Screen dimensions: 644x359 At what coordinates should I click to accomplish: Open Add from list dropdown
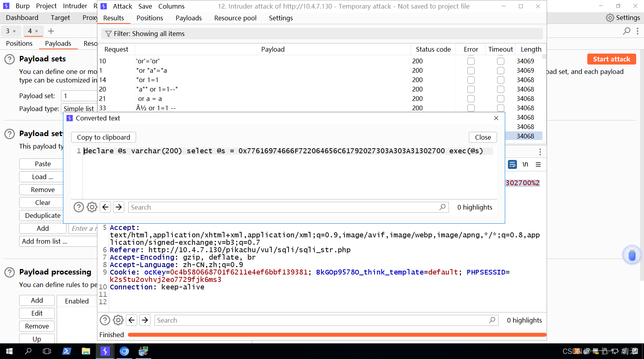tap(58, 241)
